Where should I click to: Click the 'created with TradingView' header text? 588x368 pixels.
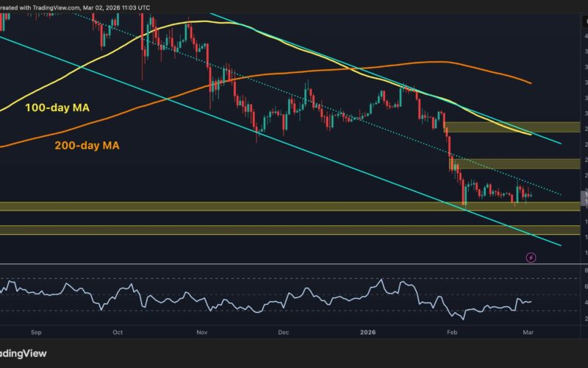point(73,5)
